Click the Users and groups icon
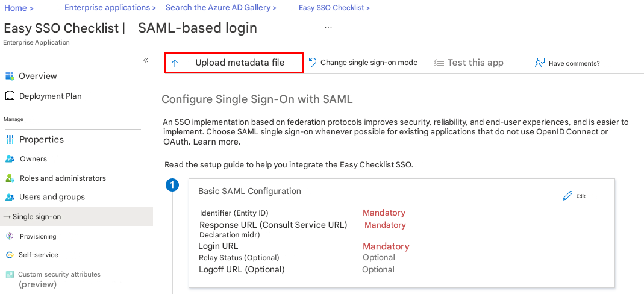The height and width of the screenshot is (294, 644). click(10, 197)
